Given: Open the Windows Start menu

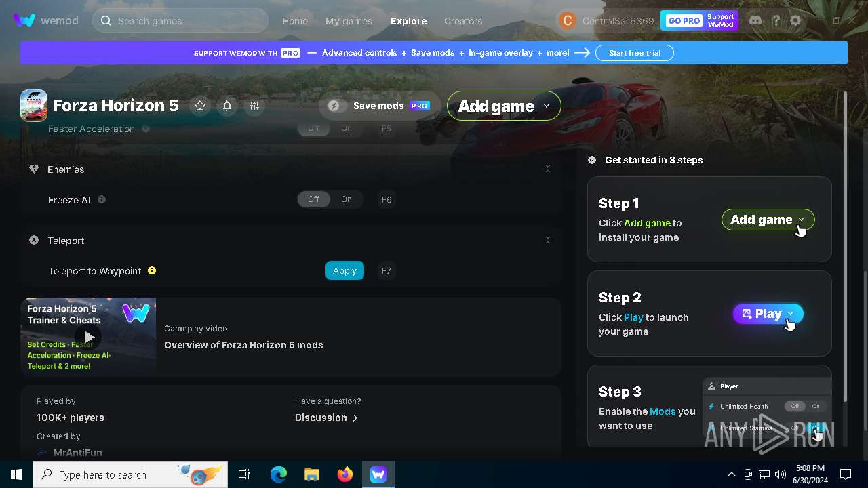Looking at the screenshot, I should (16, 474).
